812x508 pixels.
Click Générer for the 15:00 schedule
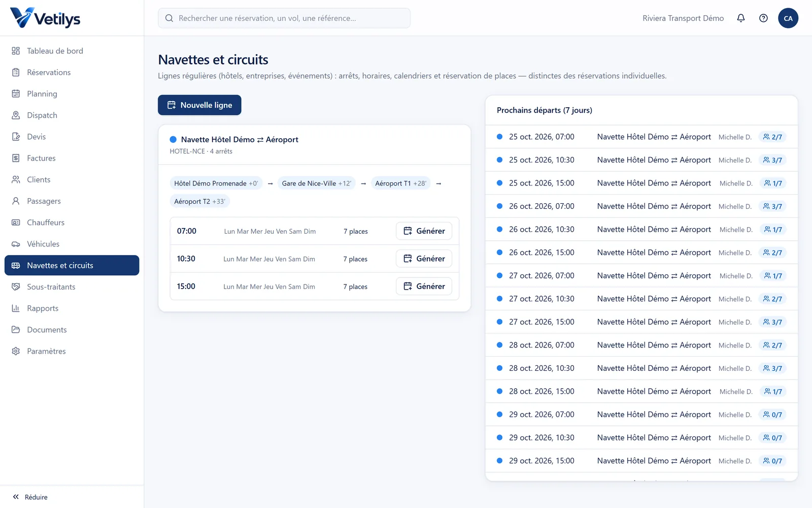pos(424,287)
